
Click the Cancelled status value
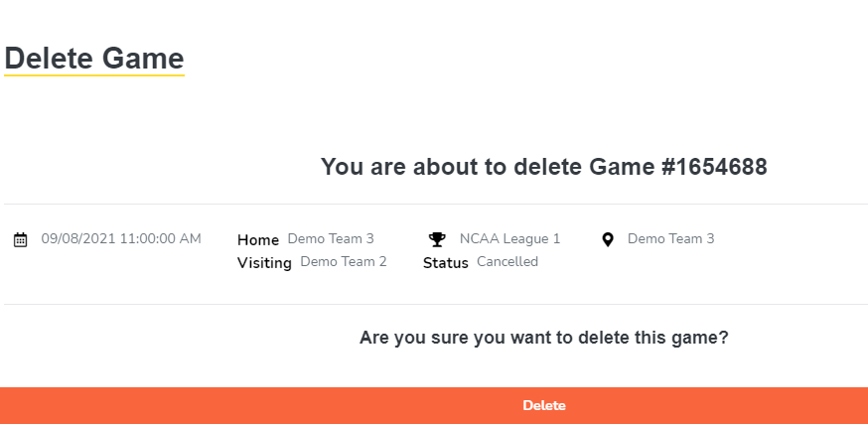pos(507,262)
